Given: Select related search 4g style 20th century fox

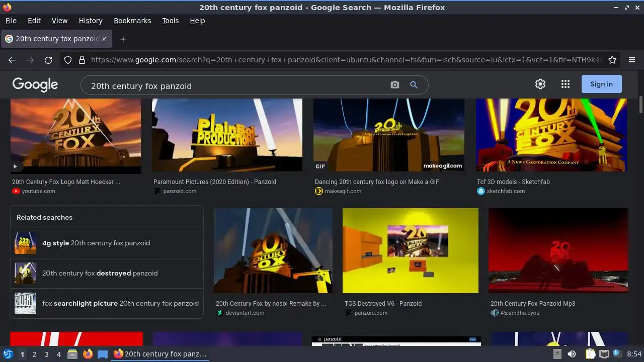Looking at the screenshot, I should (107, 243).
